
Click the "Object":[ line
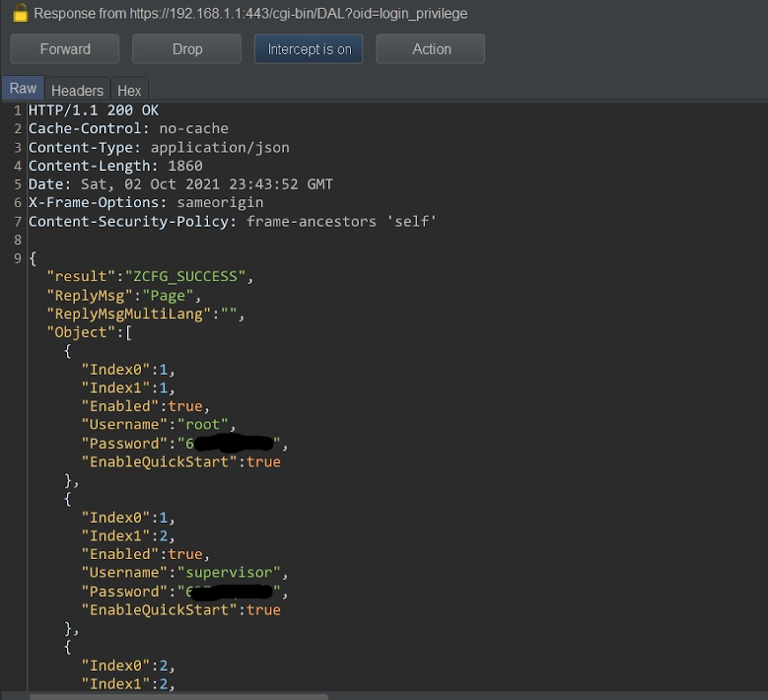(x=89, y=332)
